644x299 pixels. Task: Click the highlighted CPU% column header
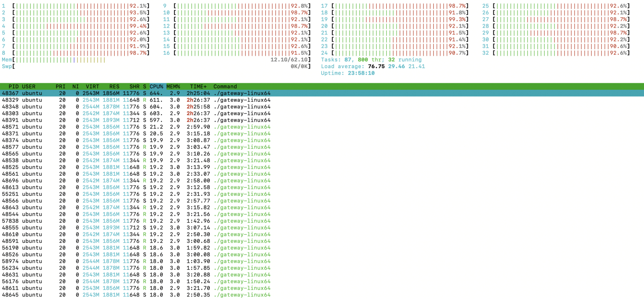[156, 86]
